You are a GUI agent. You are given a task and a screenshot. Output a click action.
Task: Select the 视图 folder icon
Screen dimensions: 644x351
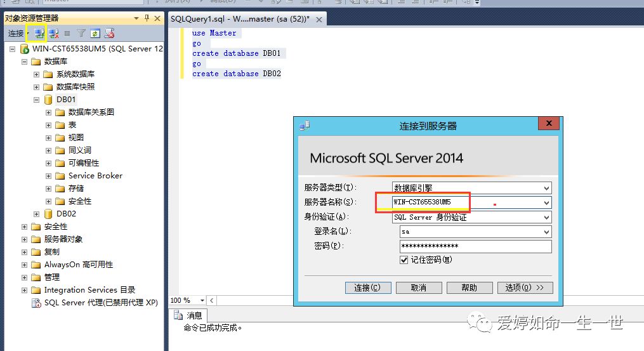[60, 138]
